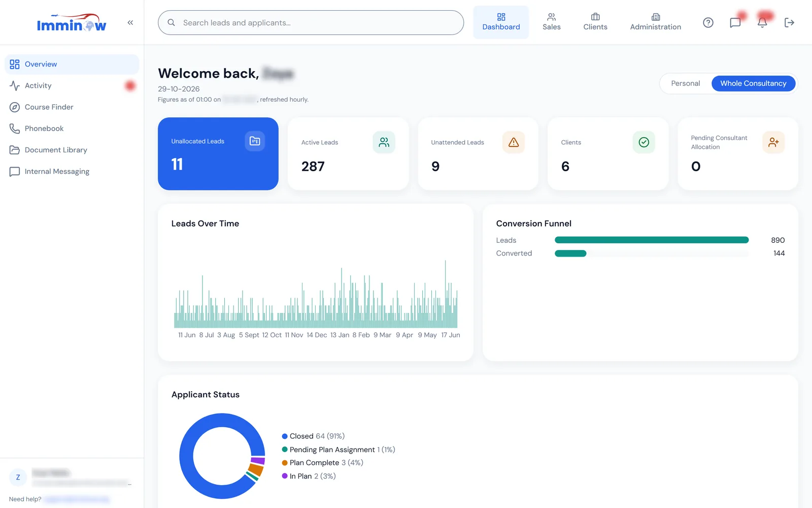Click the Clients checkmark icon

point(644,142)
